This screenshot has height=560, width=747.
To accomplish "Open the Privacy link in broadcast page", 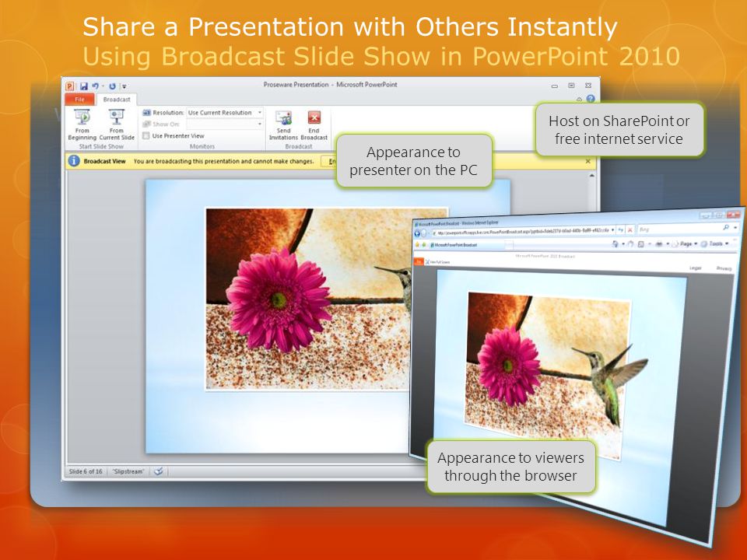I will point(724,268).
